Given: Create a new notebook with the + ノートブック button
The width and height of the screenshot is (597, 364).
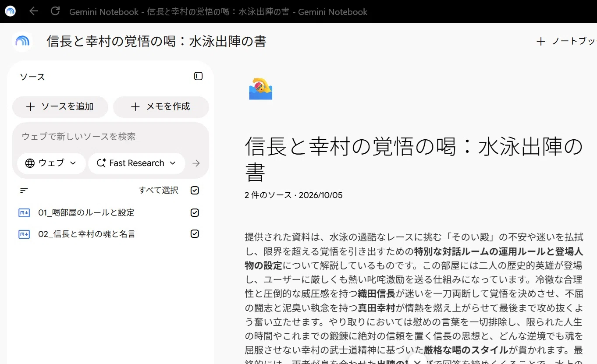Looking at the screenshot, I should pyautogui.click(x=566, y=42).
